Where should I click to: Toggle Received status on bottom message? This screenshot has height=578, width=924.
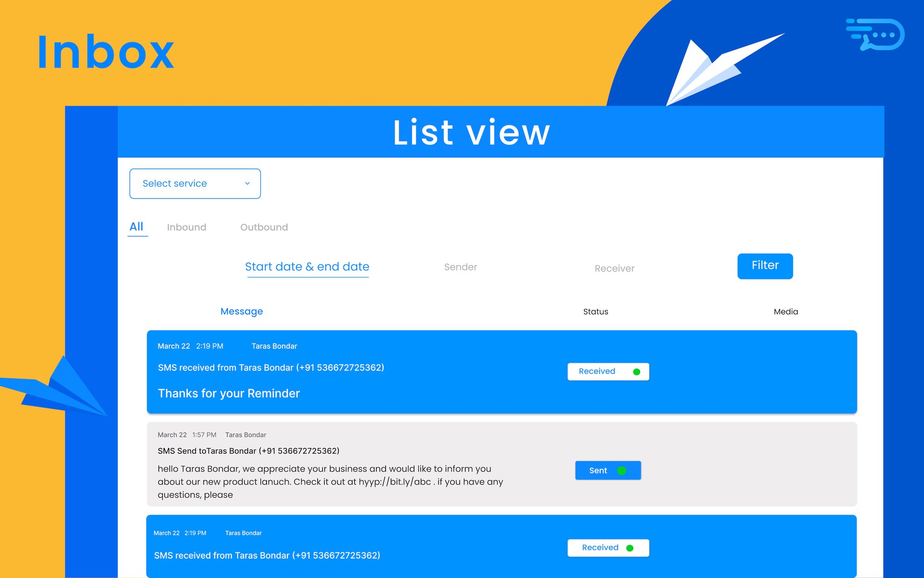pyautogui.click(x=608, y=548)
